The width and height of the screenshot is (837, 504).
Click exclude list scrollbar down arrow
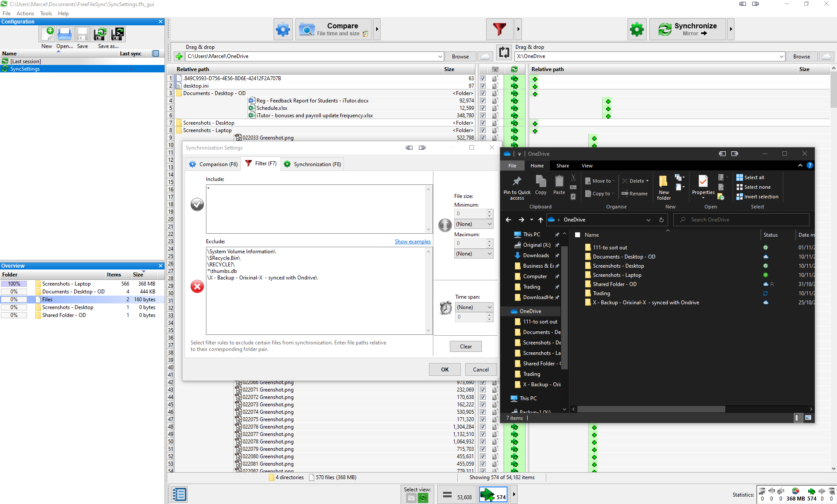[x=428, y=330]
